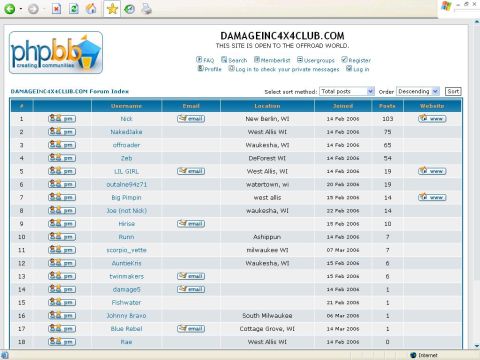480x360 pixels.
Task: Click Log in to check your private messages
Action: click(x=284, y=69)
